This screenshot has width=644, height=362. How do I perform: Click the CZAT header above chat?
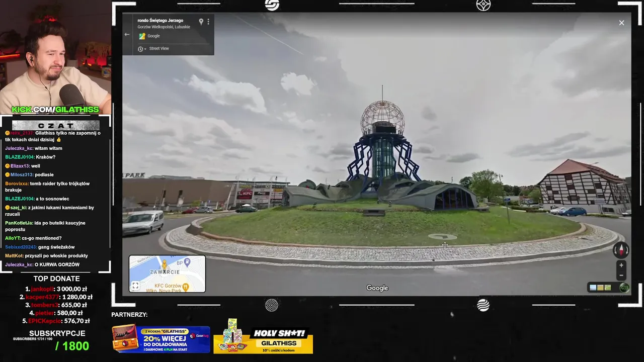pyautogui.click(x=56, y=125)
